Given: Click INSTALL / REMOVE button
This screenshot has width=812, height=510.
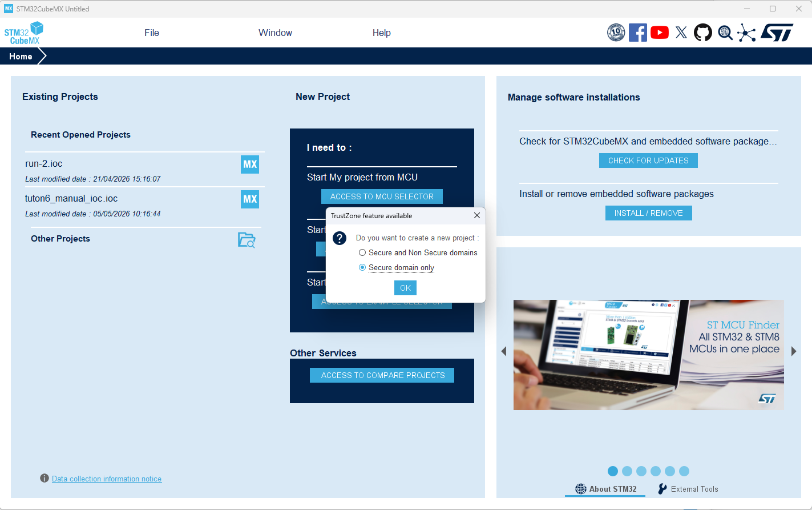Looking at the screenshot, I should pyautogui.click(x=649, y=213).
